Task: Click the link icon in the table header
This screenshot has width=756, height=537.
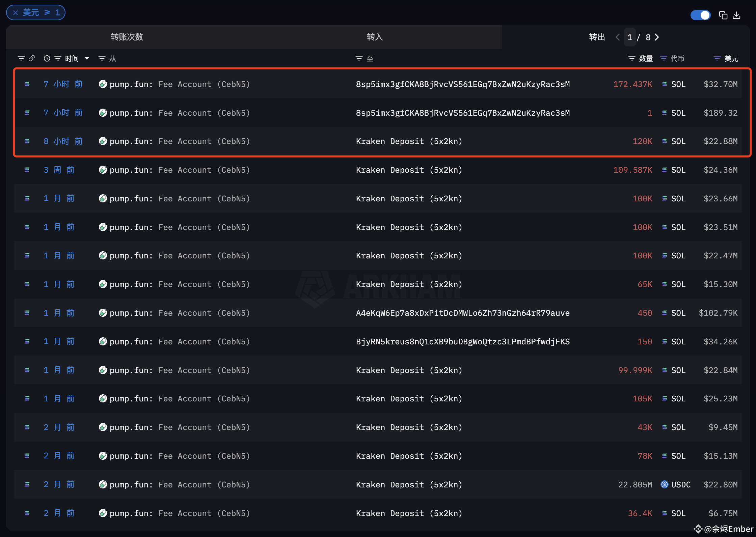Action: click(x=32, y=58)
